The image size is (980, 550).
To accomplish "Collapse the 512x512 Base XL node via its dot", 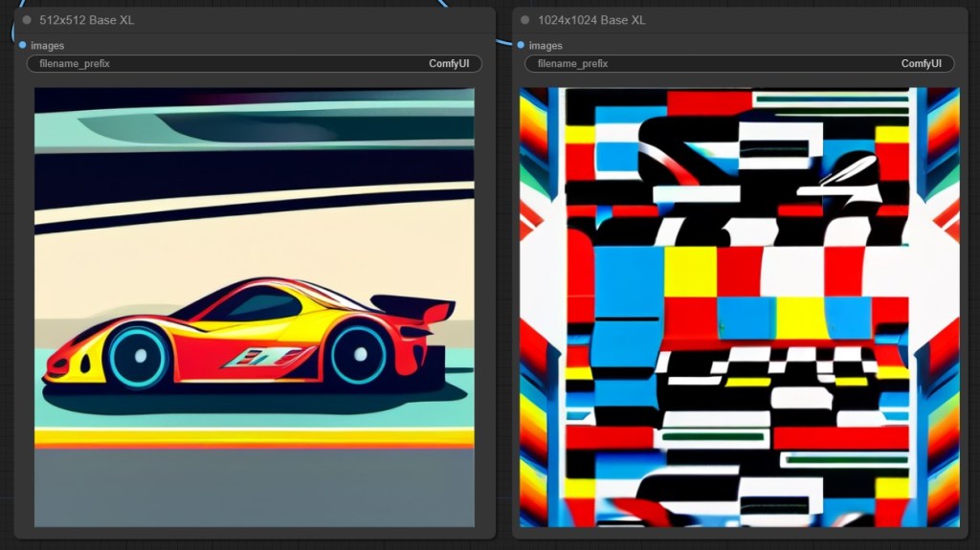I will (27, 20).
